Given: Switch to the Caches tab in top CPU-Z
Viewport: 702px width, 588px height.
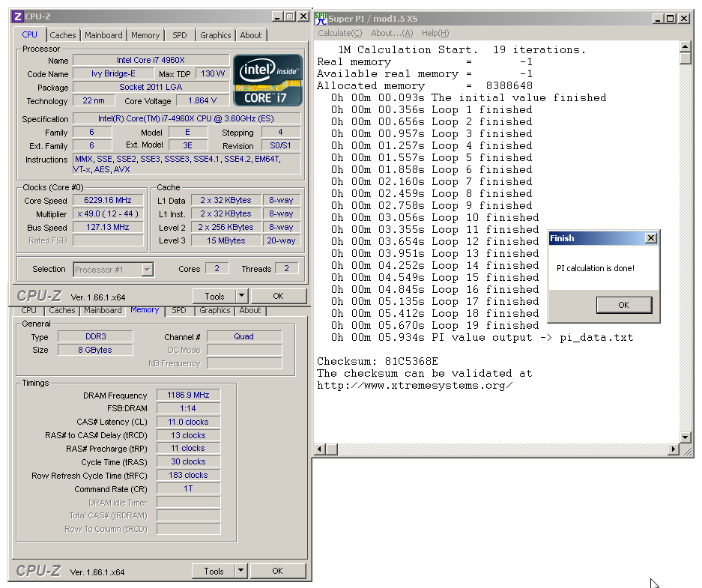Looking at the screenshot, I should [63, 35].
